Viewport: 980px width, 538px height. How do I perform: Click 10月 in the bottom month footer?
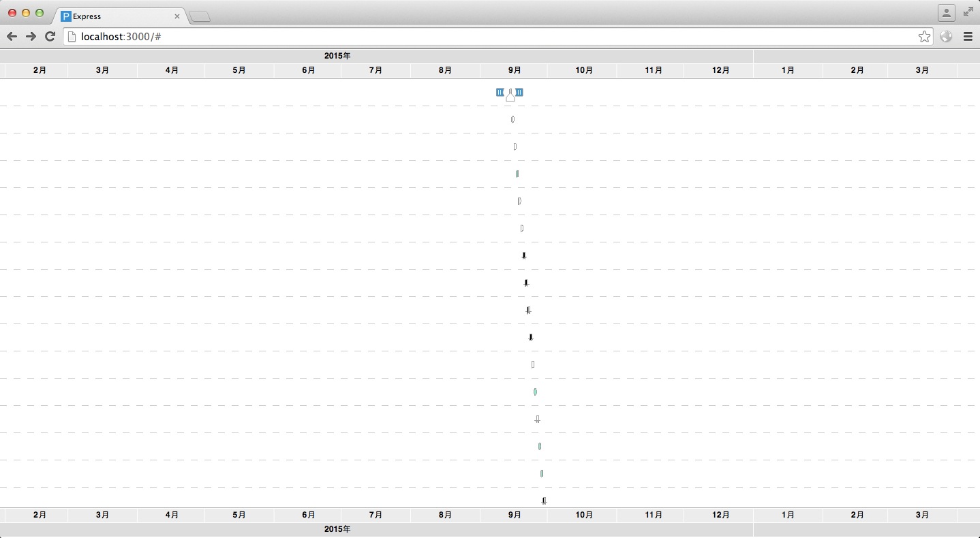point(584,515)
